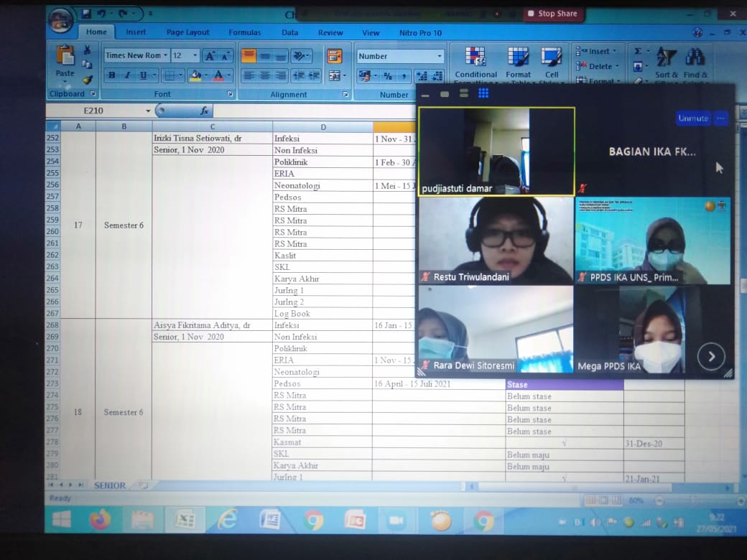This screenshot has width=747, height=560.
Task: Open the Times New Roman font dropdown
Action: tap(166, 56)
